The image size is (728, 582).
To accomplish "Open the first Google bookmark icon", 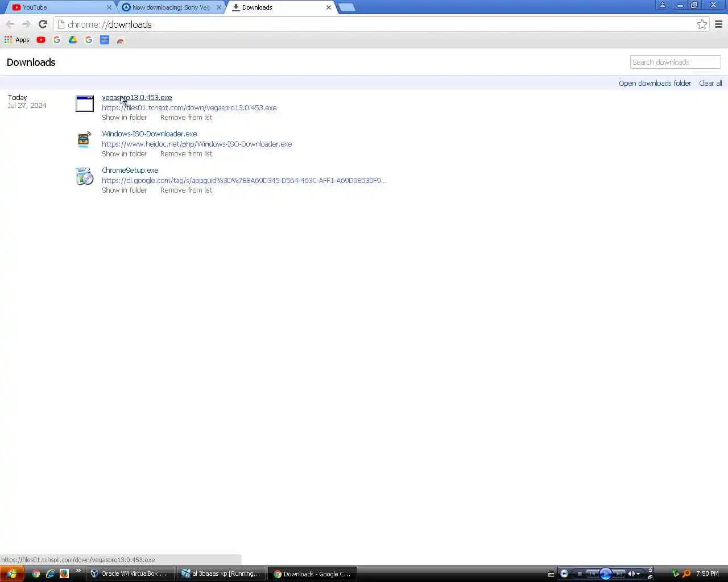I will pyautogui.click(x=57, y=40).
